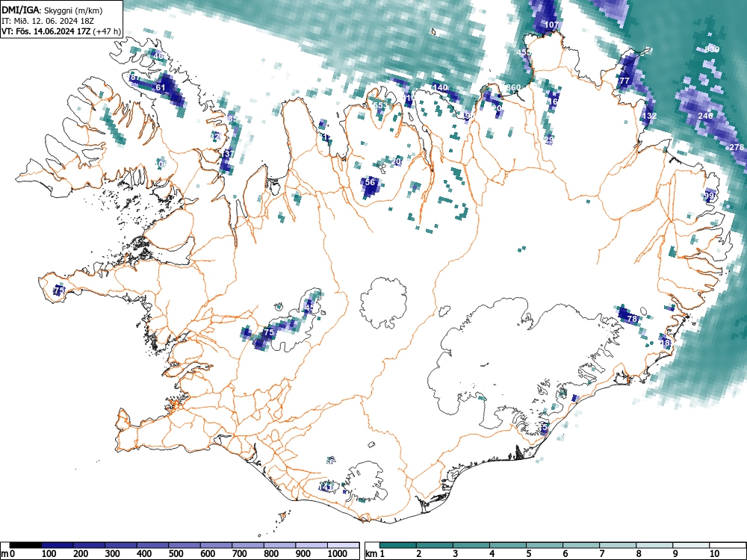Click the 'IT: Mið. 12. 06. 2024 18Z' line
This screenshot has height=560, width=747.
click(46, 21)
